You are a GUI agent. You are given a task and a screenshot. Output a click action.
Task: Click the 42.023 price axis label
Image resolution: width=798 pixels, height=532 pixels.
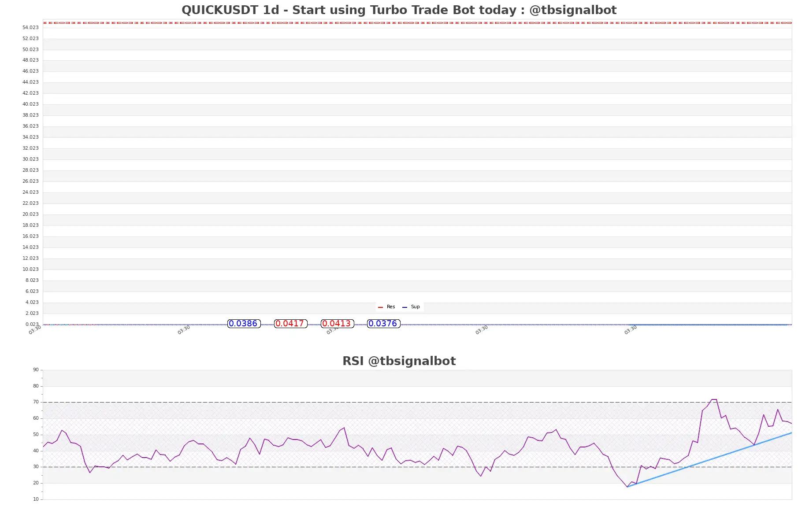(30, 93)
